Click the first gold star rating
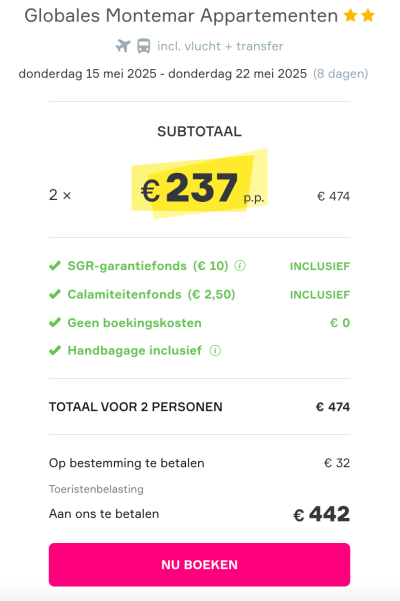 coord(351,16)
